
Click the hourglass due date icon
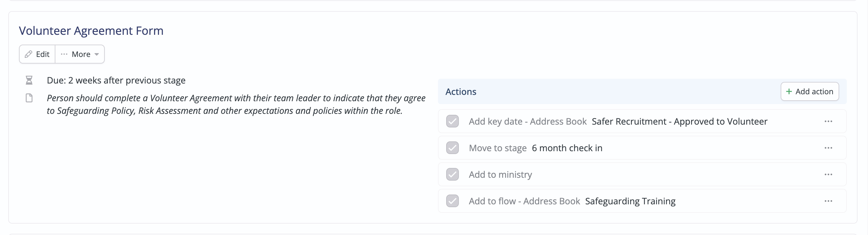pyautogui.click(x=29, y=80)
